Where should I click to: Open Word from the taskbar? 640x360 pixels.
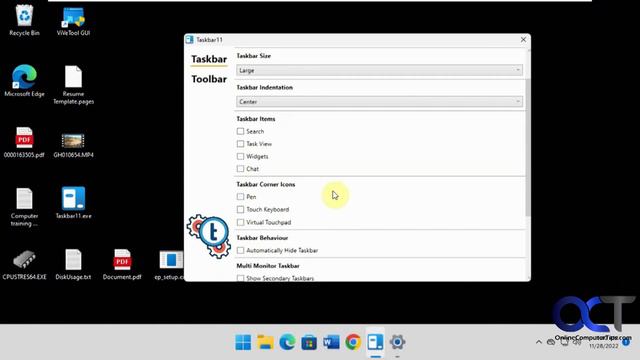tap(331, 342)
